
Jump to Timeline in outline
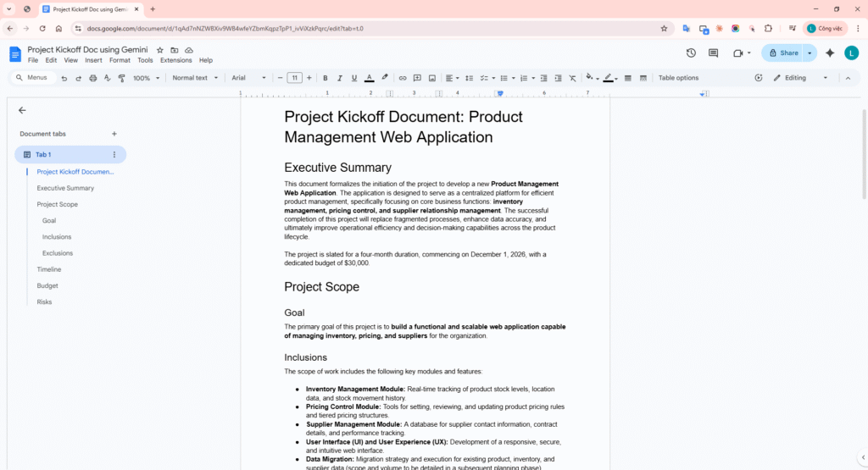(49, 269)
